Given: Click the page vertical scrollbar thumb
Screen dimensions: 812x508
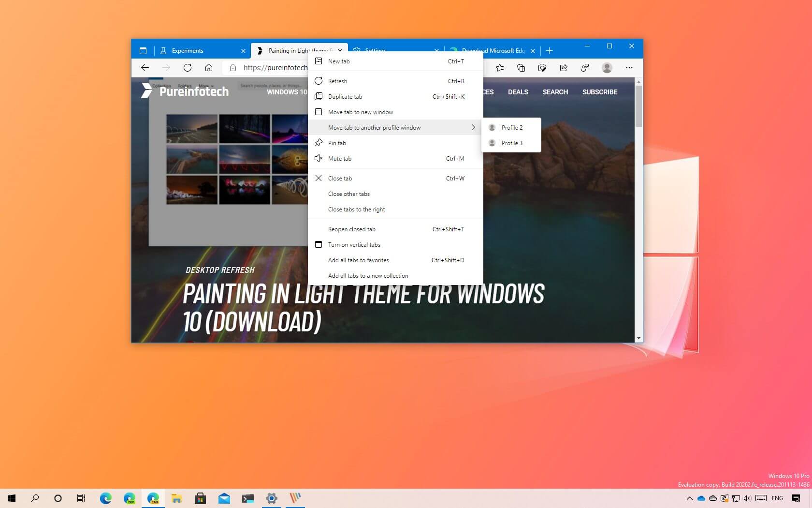Looking at the screenshot, I should (x=638, y=106).
